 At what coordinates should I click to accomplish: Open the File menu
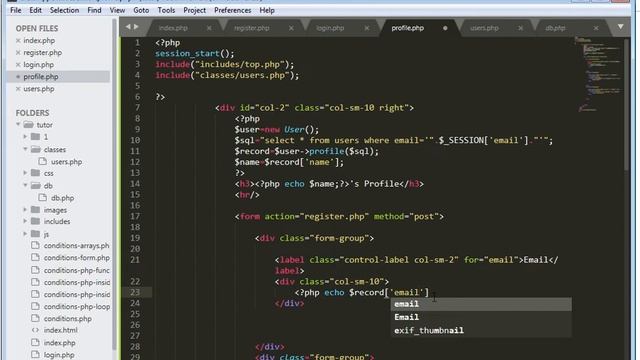click(x=16, y=10)
